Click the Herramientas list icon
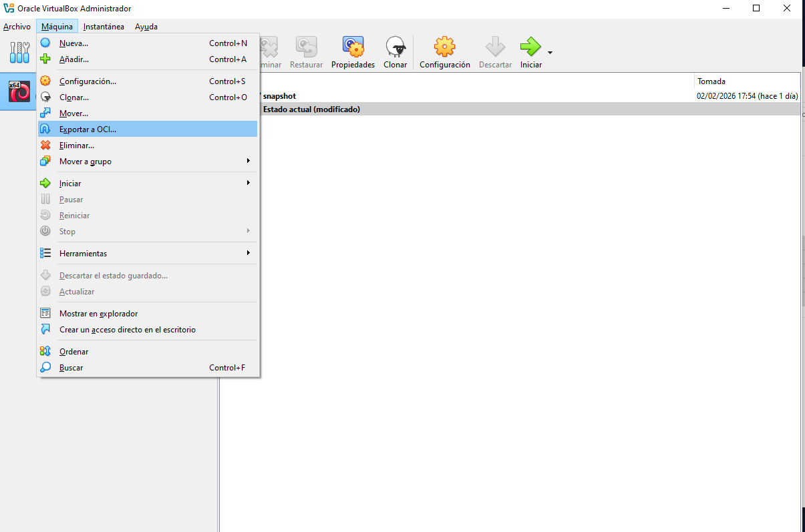The width and height of the screenshot is (805, 532). 45,253
